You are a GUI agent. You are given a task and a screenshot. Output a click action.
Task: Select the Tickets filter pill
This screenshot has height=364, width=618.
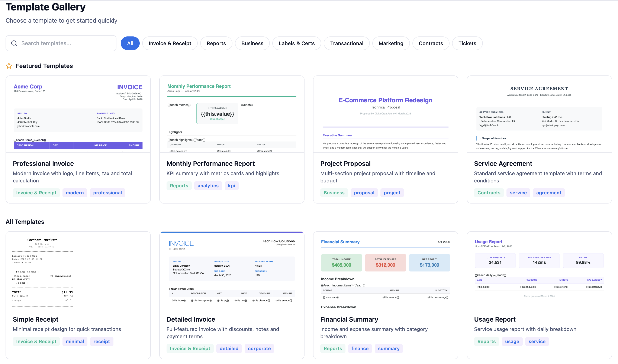coord(467,43)
